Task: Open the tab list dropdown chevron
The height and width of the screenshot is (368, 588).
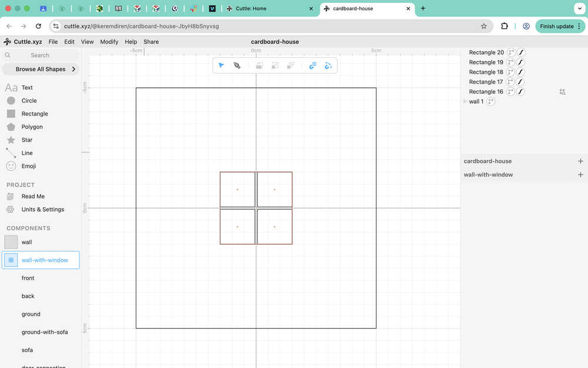Action: (579, 8)
